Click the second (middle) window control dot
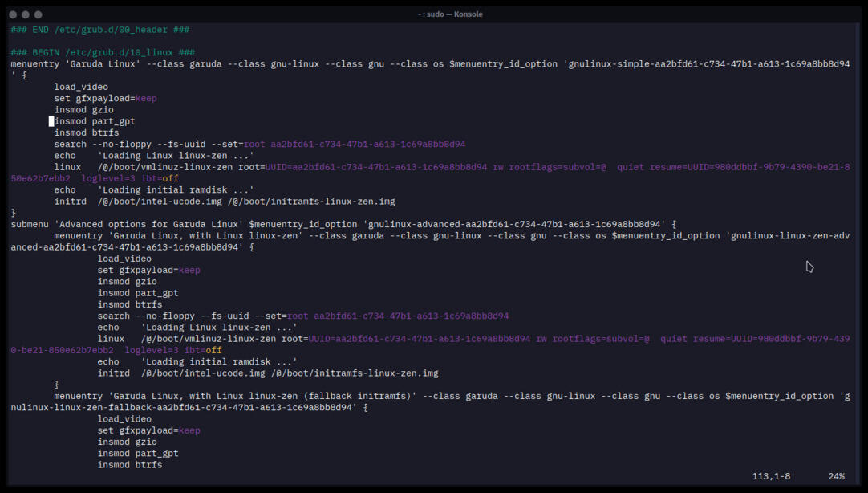 click(x=26, y=15)
